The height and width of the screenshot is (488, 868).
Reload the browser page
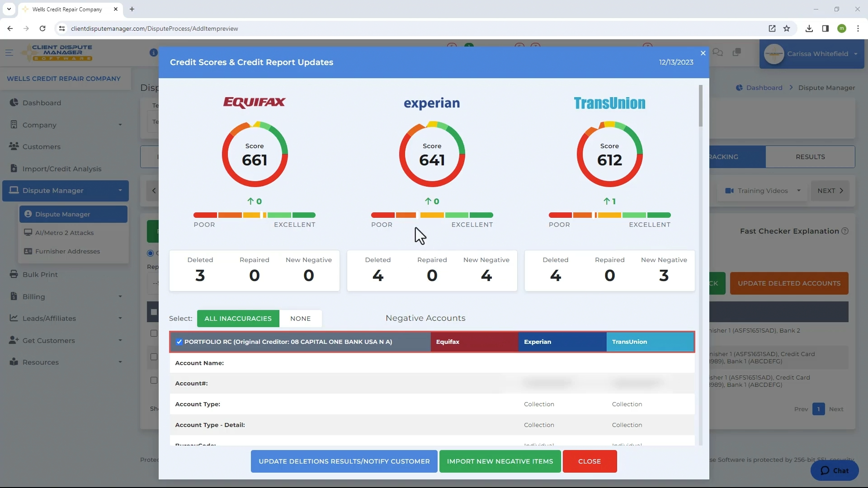tap(42, 28)
